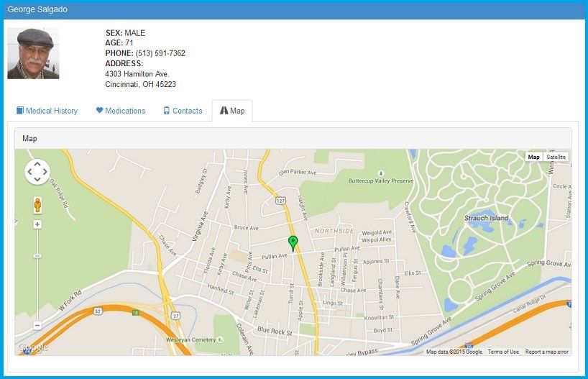Screen dimensions: 588x379
Task: Click the road icon on Map tab
Action: 224,110
